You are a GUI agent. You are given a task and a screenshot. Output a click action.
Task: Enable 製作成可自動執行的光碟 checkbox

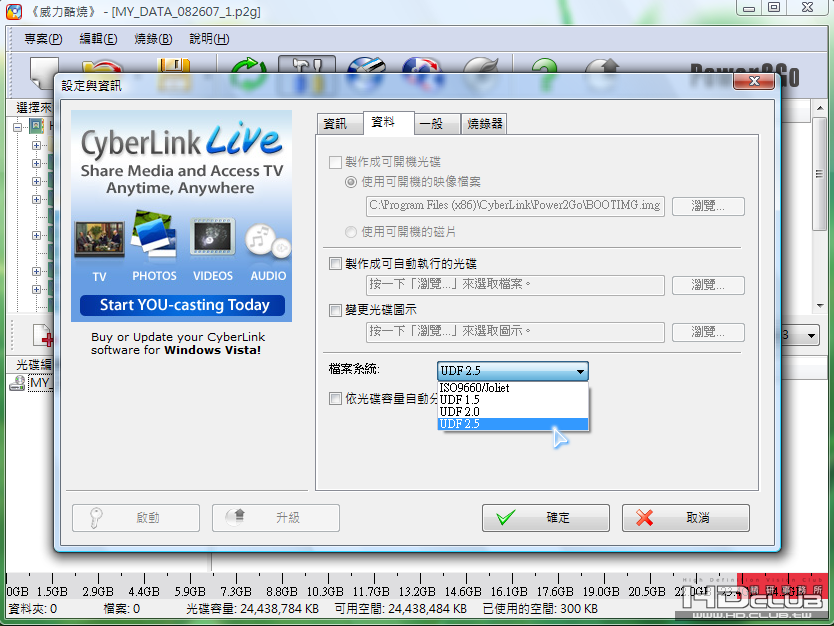[x=335, y=264]
